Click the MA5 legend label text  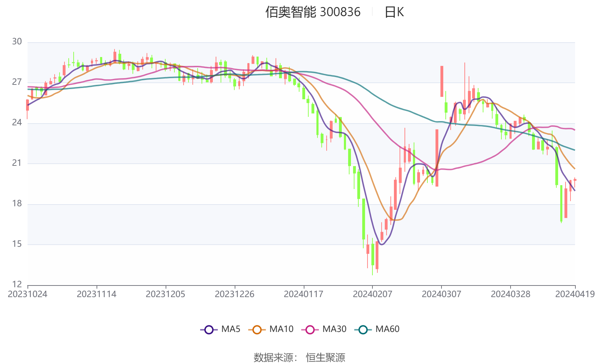click(231, 329)
